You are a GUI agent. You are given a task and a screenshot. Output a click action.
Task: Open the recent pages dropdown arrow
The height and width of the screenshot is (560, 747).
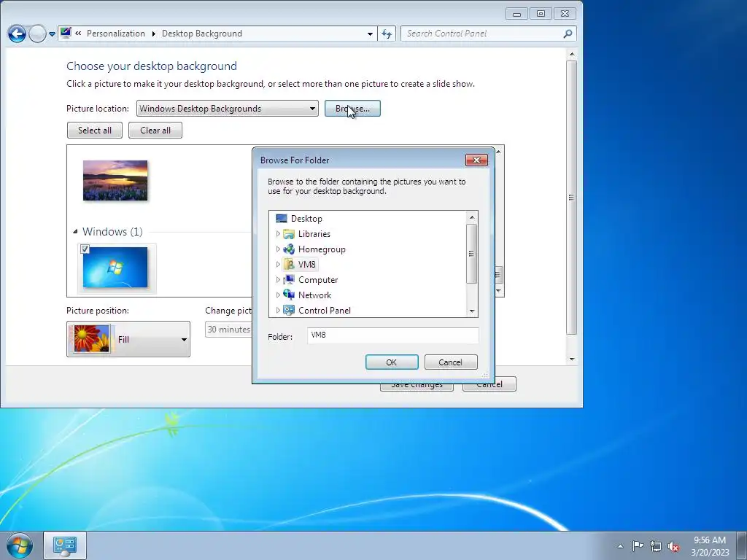52,34
